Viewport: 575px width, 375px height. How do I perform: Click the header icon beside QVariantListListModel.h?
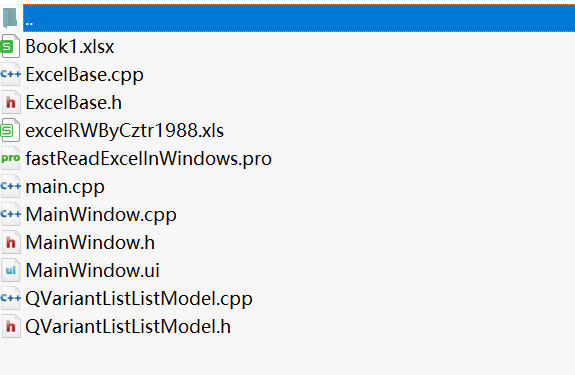pos(11,326)
